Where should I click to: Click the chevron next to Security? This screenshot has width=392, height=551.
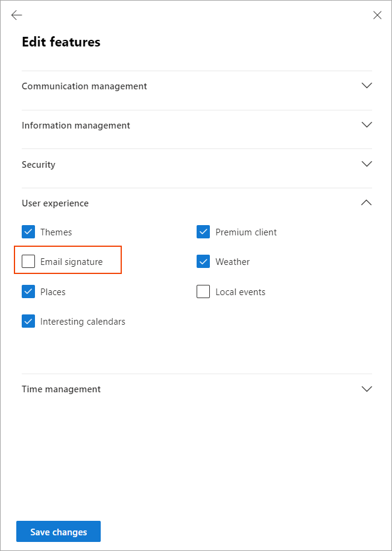click(x=367, y=164)
